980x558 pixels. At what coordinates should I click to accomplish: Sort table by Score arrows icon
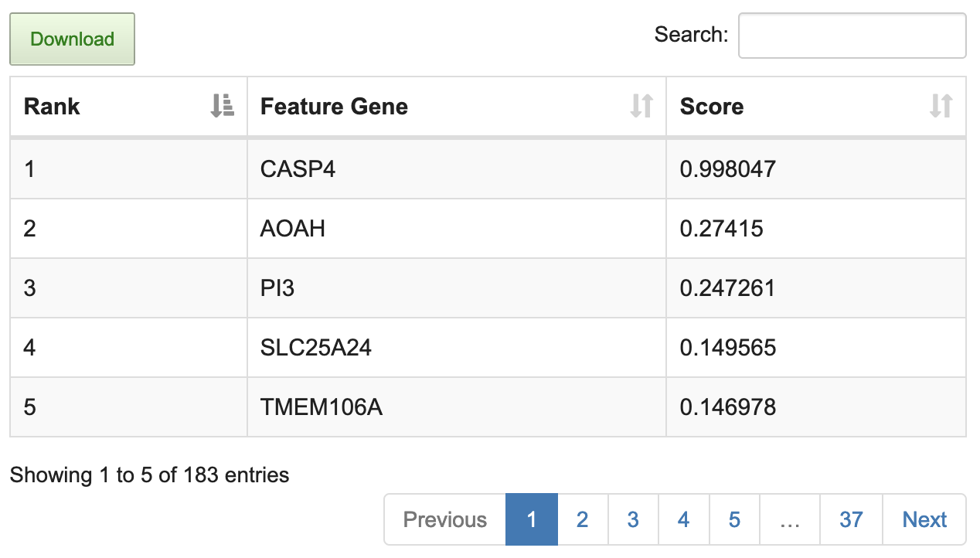(941, 106)
